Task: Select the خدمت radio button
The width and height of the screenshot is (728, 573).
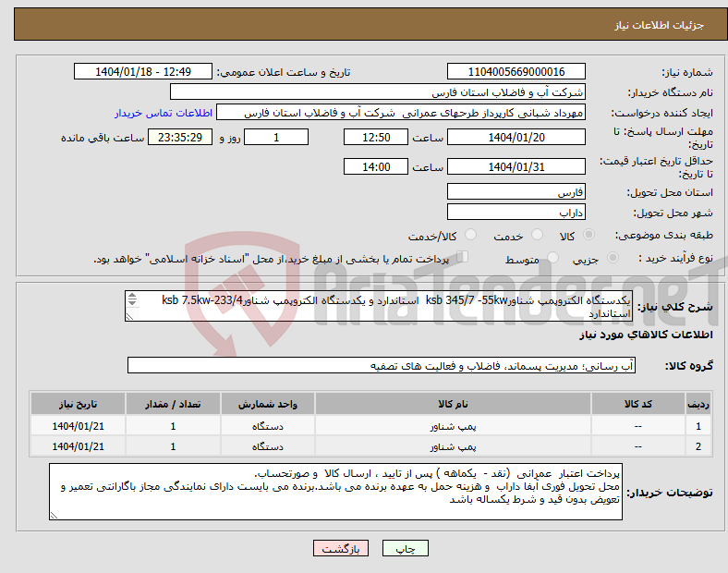Action: [537, 235]
